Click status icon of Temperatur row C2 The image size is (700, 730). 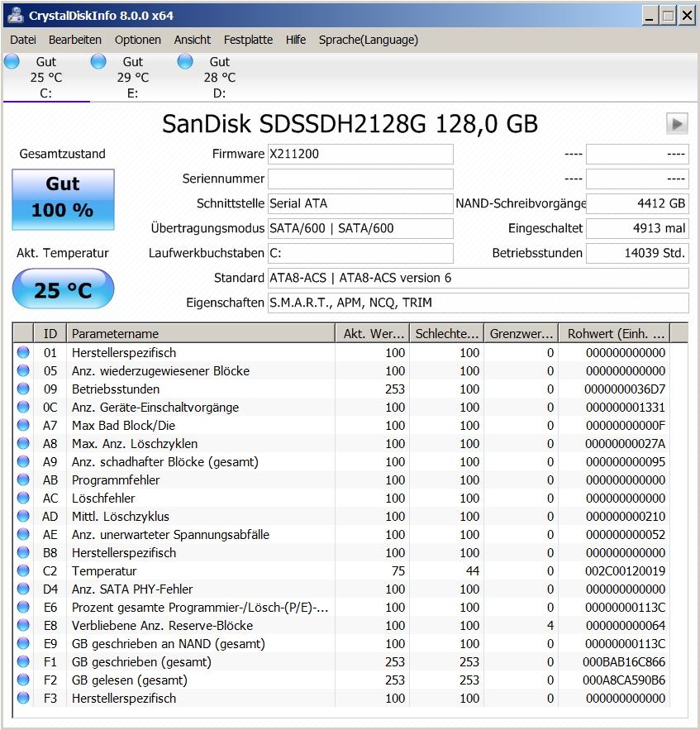23,570
